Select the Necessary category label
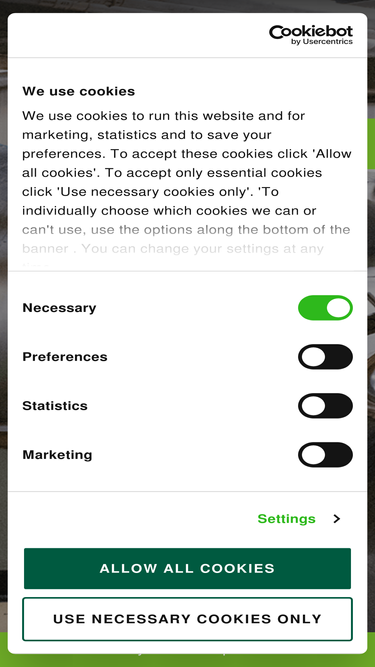Screen dimensions: 375x667 pyautogui.click(x=59, y=308)
